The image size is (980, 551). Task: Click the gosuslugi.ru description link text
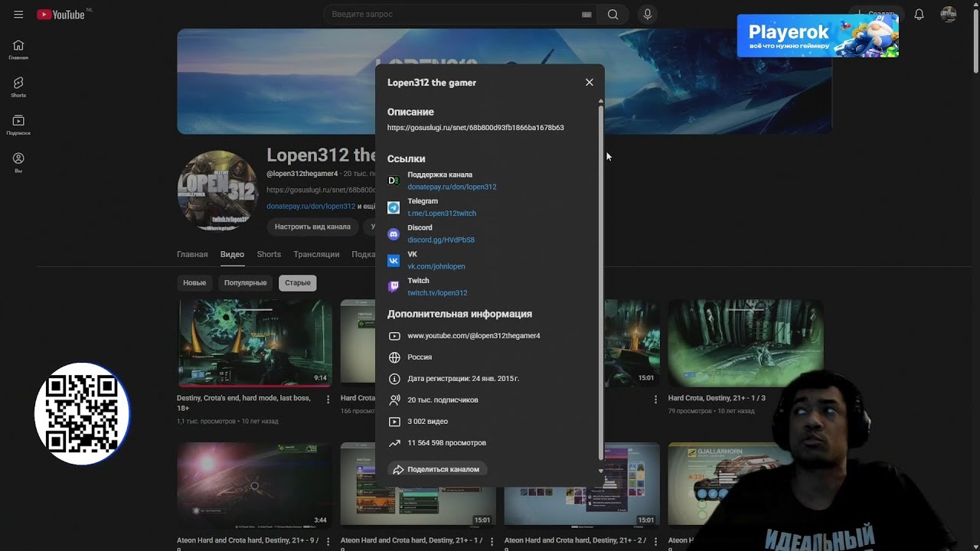[475, 128]
